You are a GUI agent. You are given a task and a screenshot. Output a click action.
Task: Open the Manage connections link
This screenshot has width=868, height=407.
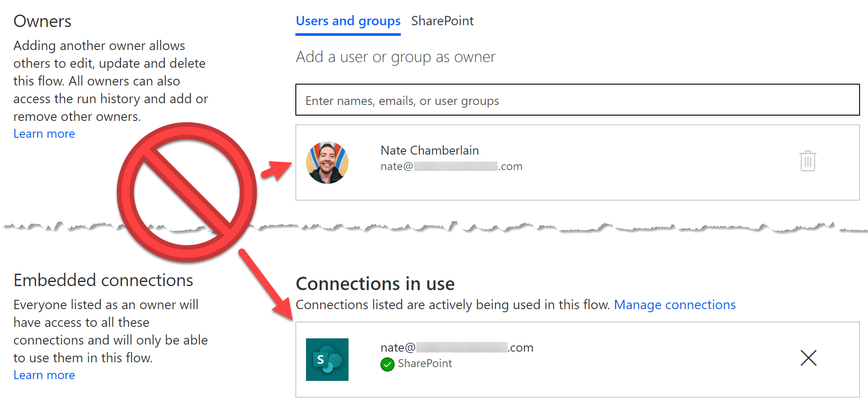tap(674, 305)
